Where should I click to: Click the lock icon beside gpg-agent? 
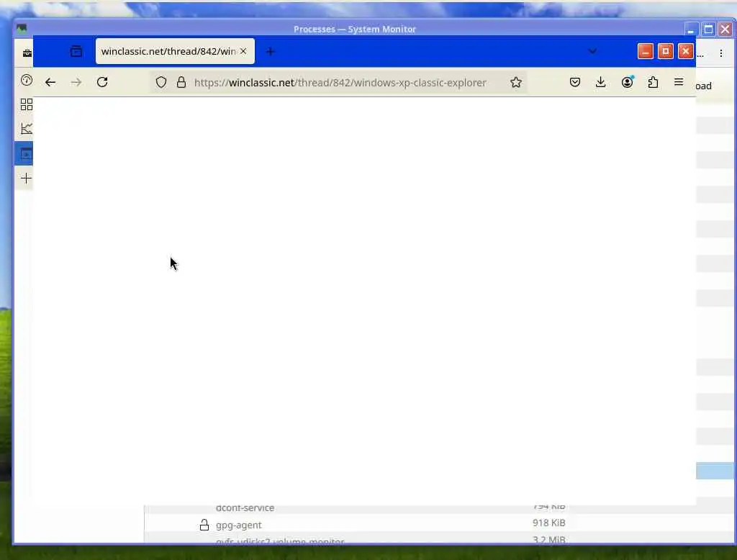(204, 525)
